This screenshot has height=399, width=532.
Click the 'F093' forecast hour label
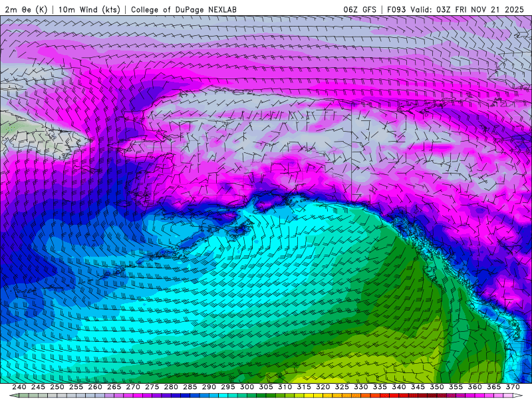click(x=396, y=9)
